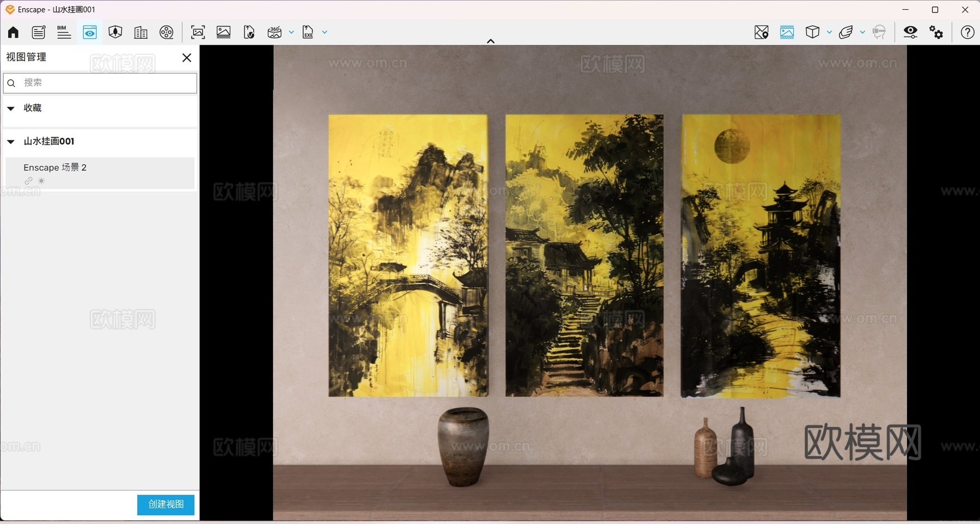Open the building site context icon

(x=140, y=32)
